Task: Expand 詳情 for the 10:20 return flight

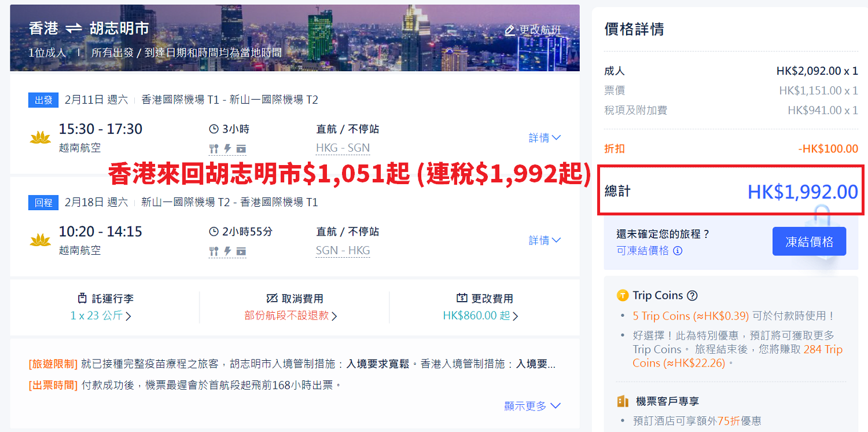Action: point(545,240)
